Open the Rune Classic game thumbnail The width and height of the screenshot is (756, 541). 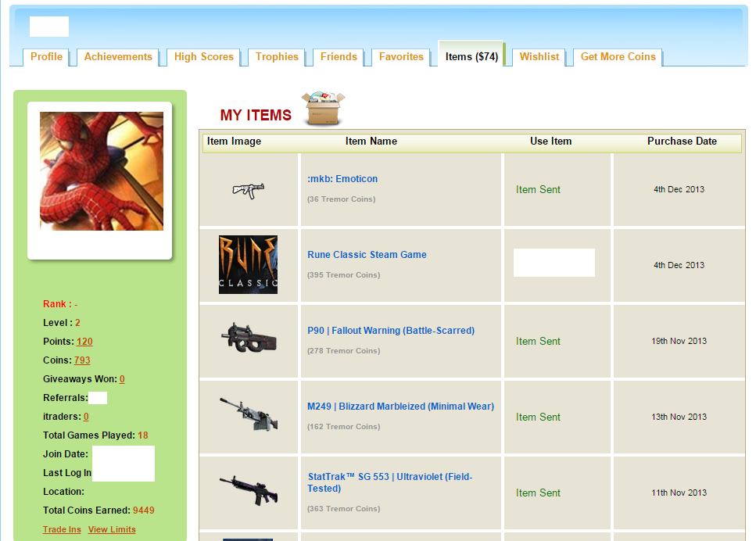tap(248, 265)
